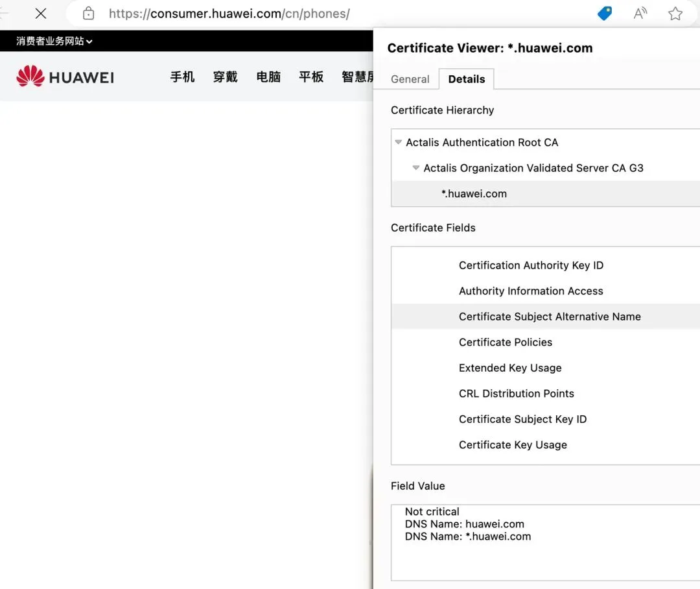Add page to favorites with star icon

675,14
